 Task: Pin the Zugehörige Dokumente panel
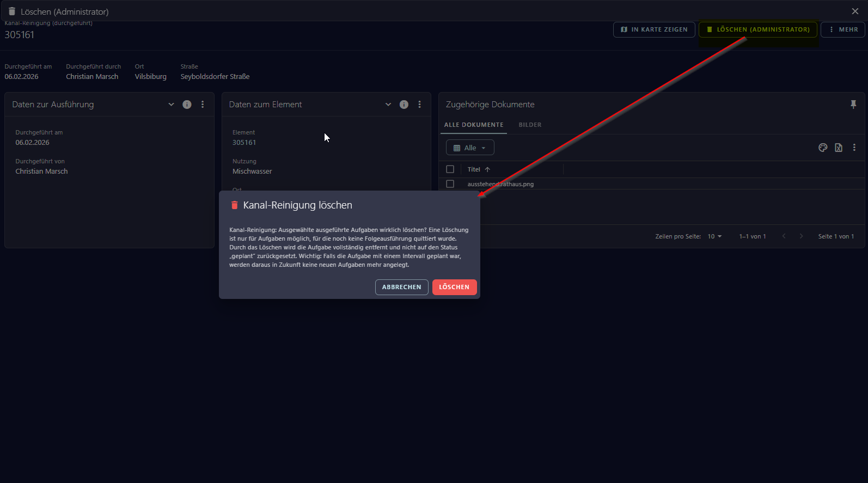point(853,105)
